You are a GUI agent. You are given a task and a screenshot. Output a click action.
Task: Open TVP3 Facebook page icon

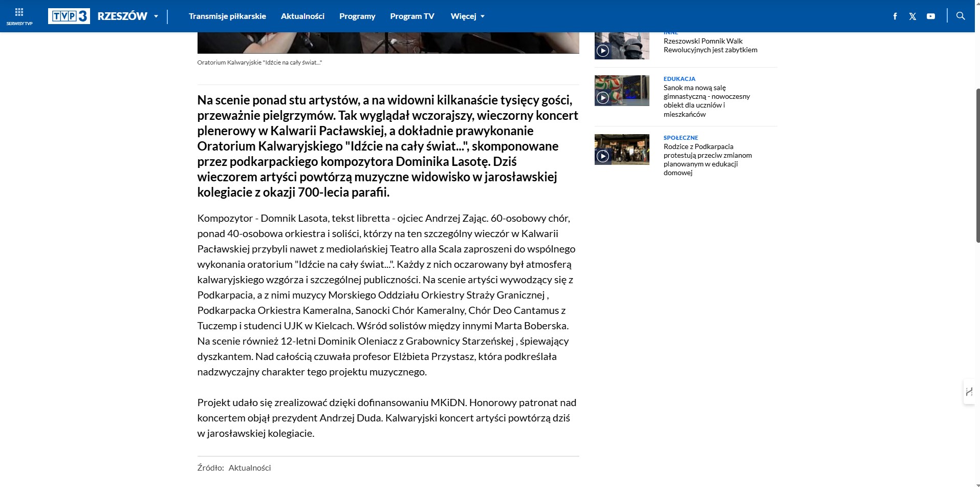tap(895, 16)
